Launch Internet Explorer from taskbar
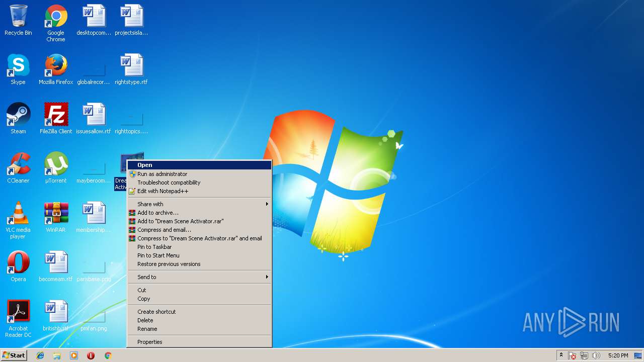Screen dimensions: 644x362 coord(40,355)
